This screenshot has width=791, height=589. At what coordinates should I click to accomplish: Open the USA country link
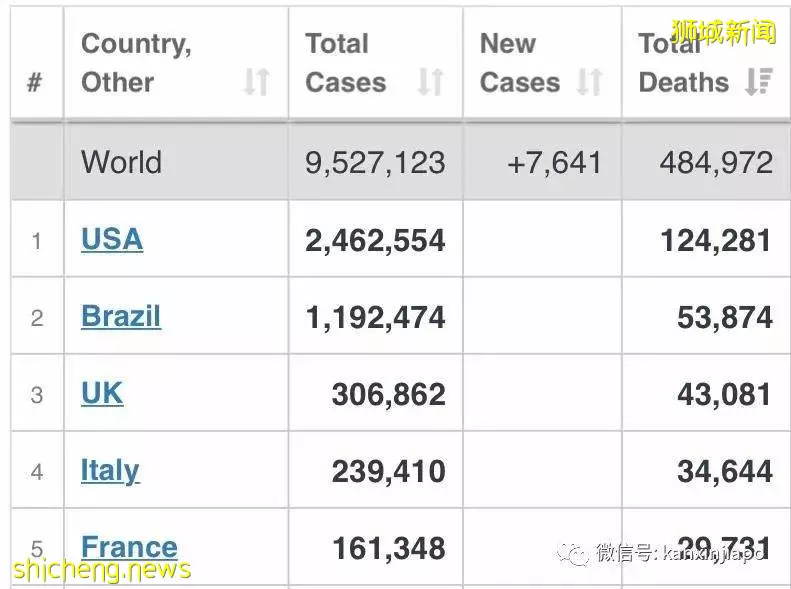pyautogui.click(x=112, y=239)
